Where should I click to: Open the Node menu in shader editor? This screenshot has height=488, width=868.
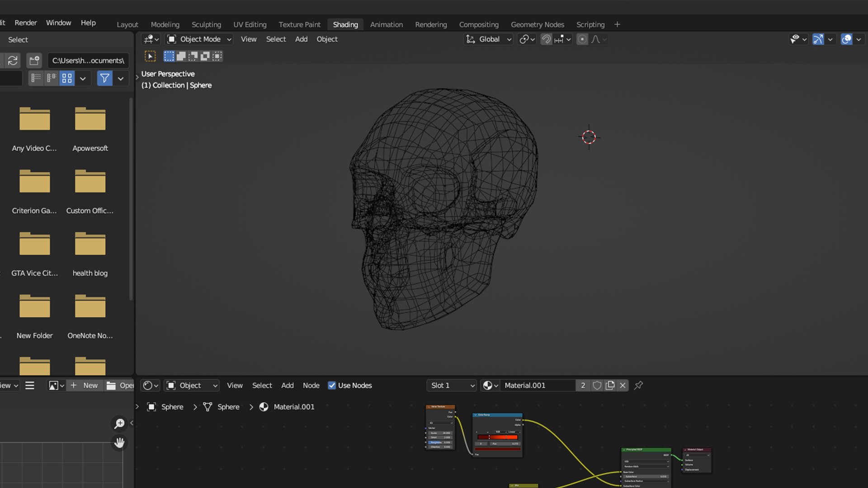point(311,385)
